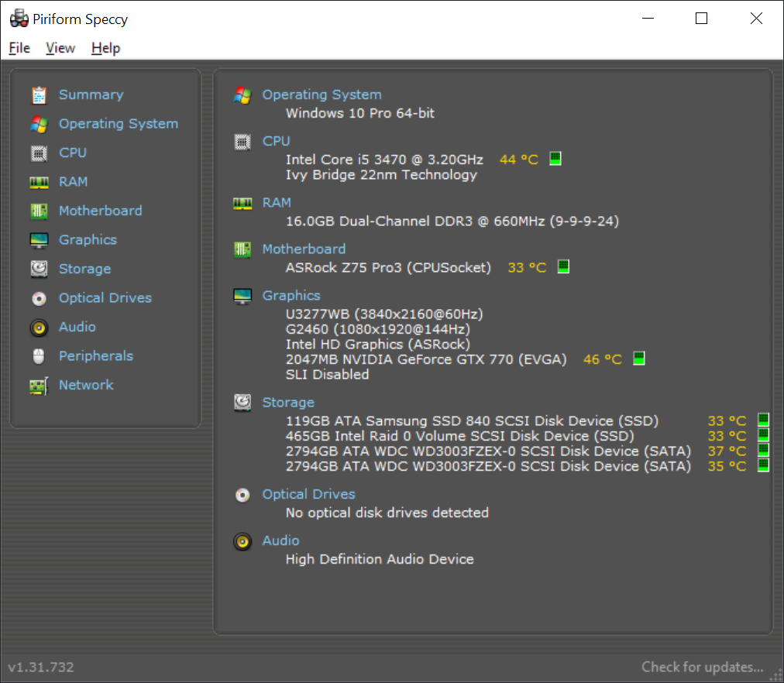Click the Piriform Speccy app icon in title bar
The height and width of the screenshot is (683, 784).
tap(19, 19)
